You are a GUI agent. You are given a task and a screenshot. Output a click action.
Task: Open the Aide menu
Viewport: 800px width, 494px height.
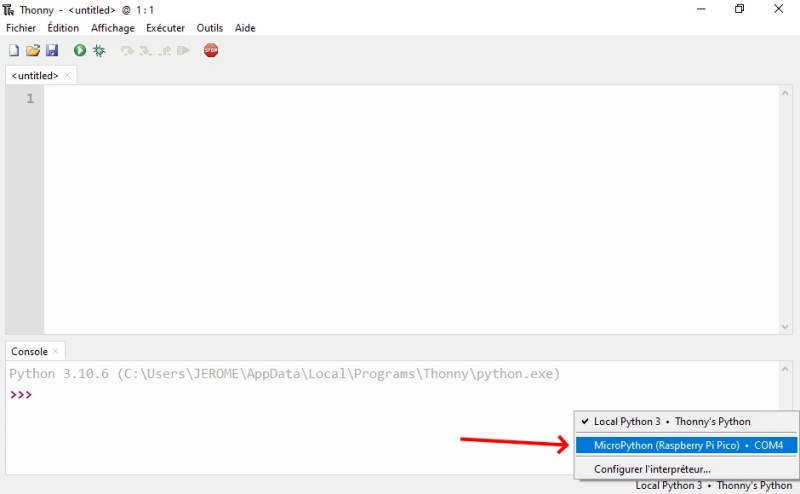tap(245, 28)
